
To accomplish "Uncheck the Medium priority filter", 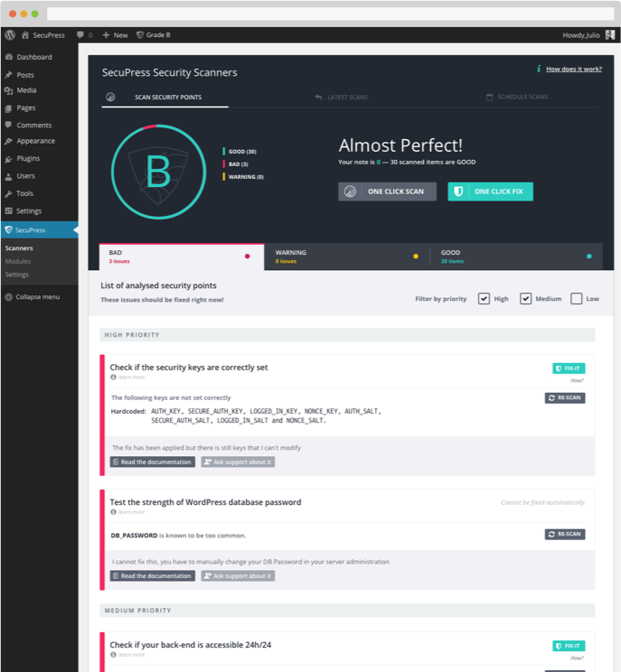I will click(525, 299).
